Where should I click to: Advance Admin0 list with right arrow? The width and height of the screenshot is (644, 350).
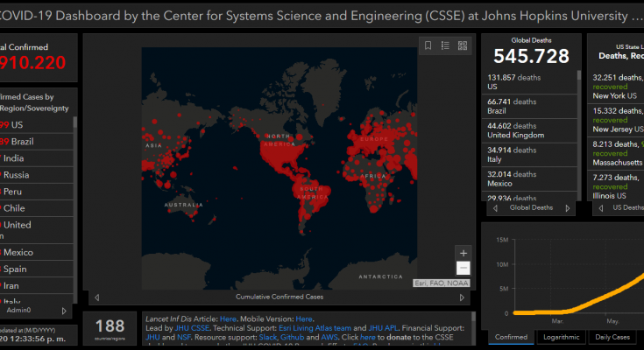pyautogui.click(x=64, y=311)
